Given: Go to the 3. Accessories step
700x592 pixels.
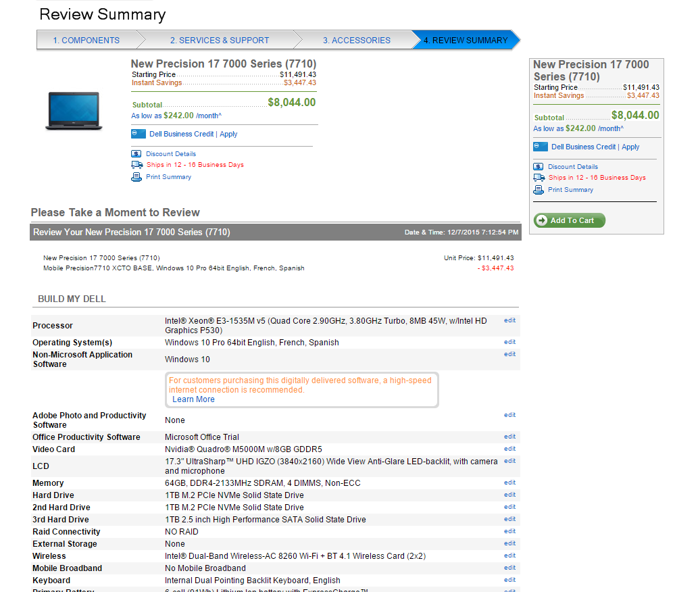Looking at the screenshot, I should [357, 40].
